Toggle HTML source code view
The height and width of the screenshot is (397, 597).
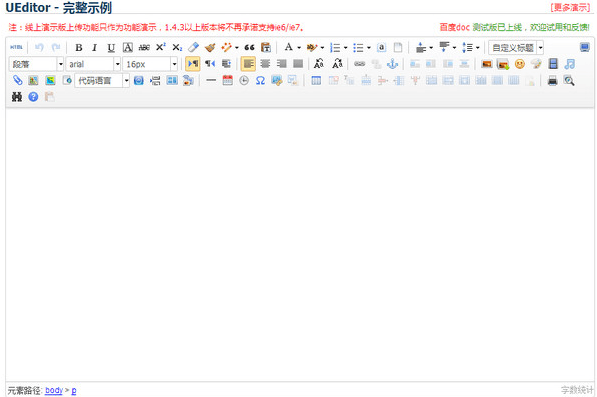pos(16,47)
